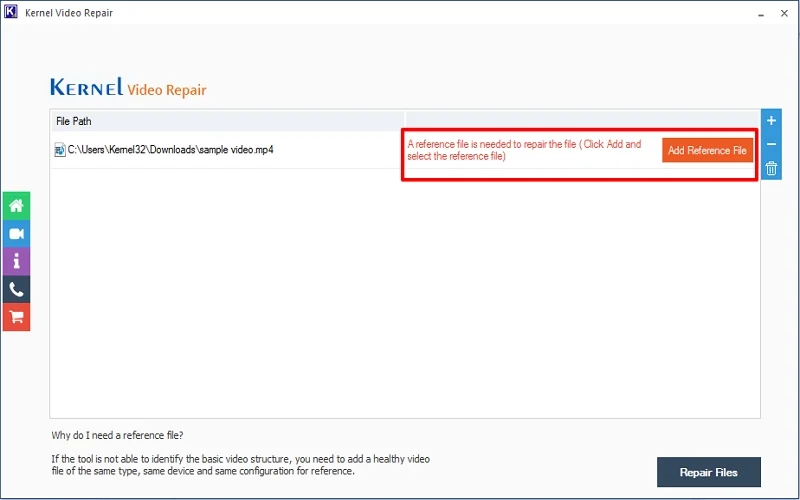800x500 pixels.
Task: Click the healthy video file explanation text
Action: coord(240,465)
